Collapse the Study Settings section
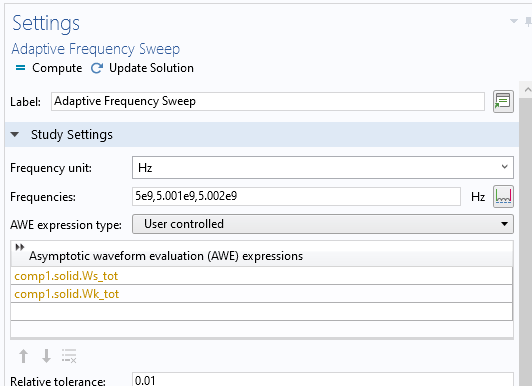This screenshot has width=532, height=386. click(15, 135)
